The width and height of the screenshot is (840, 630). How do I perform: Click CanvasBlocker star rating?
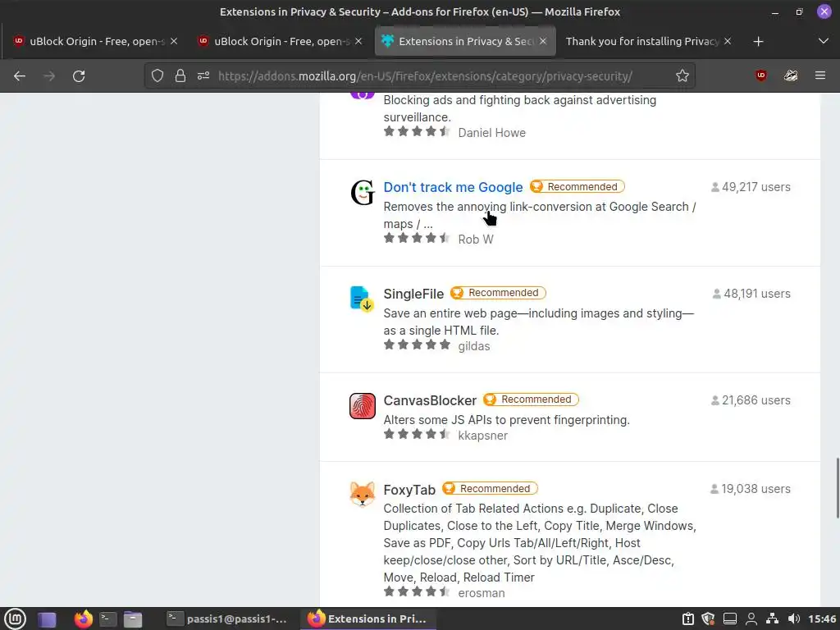pyautogui.click(x=418, y=435)
